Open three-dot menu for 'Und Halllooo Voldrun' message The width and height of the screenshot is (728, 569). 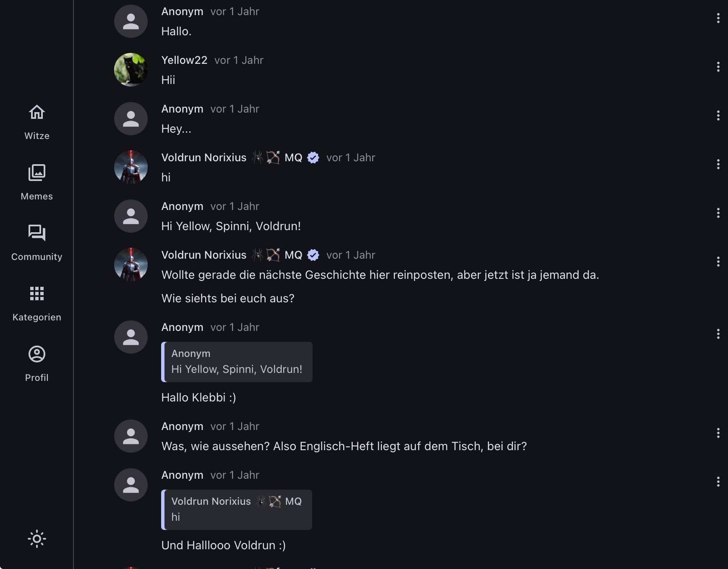pos(718,482)
